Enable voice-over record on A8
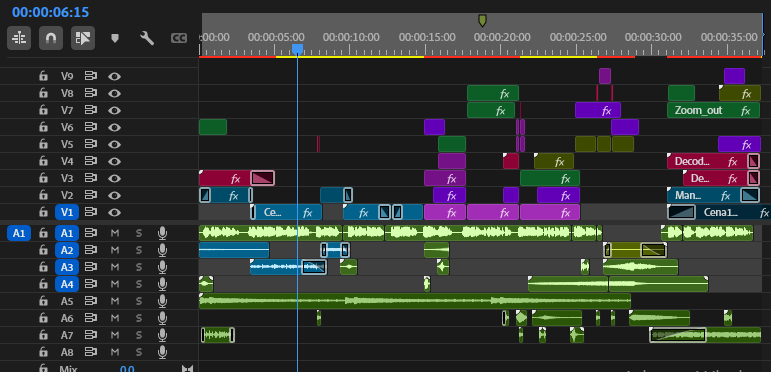771x372 pixels. (162, 352)
